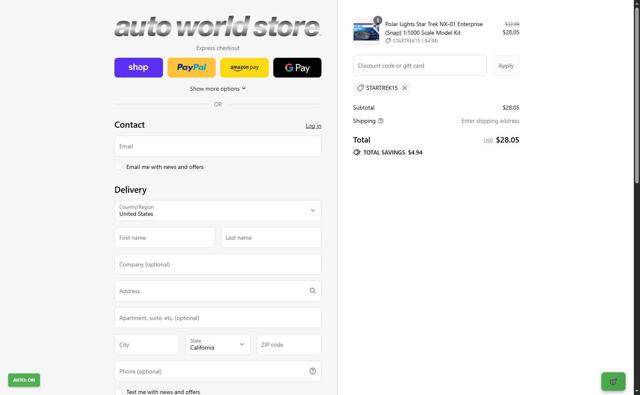Click the green cart icon button
The width and height of the screenshot is (640, 395).
coord(613,382)
